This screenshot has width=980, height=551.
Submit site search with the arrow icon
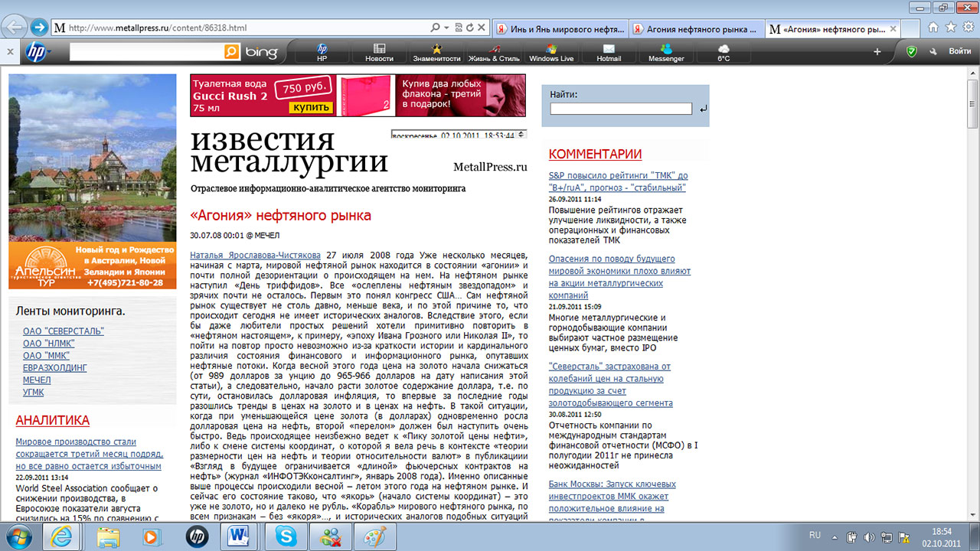point(703,109)
